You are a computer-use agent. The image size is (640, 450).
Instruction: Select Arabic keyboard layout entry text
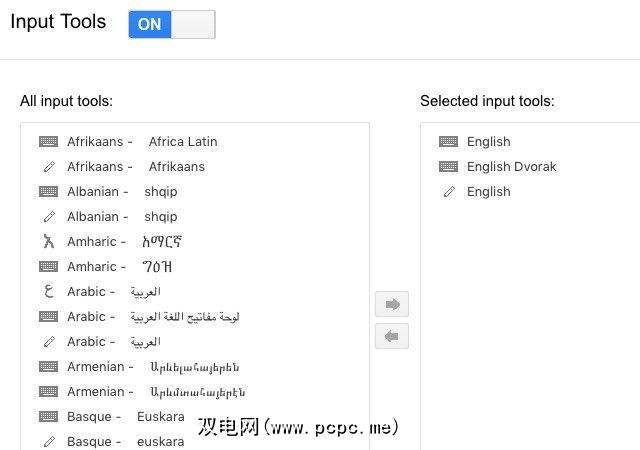153,316
